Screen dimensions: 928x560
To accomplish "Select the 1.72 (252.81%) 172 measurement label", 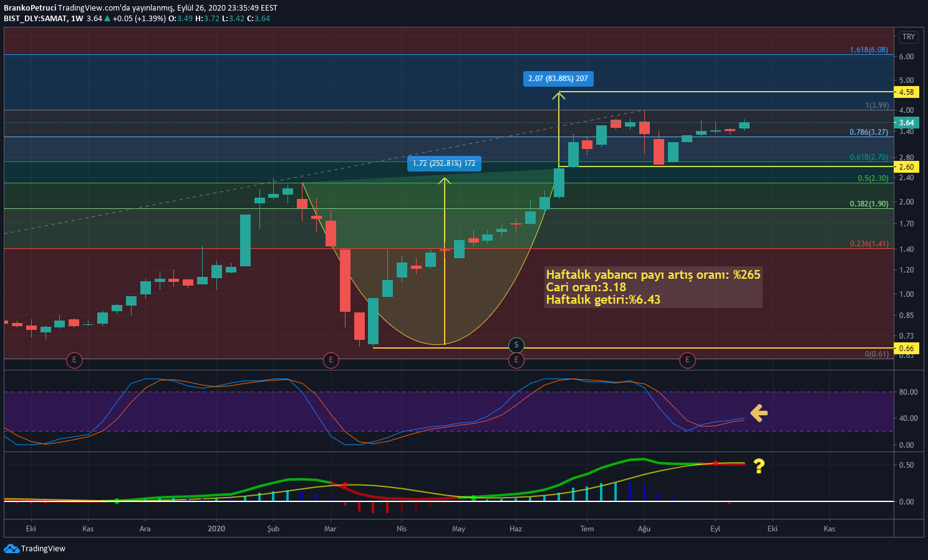I will click(444, 163).
